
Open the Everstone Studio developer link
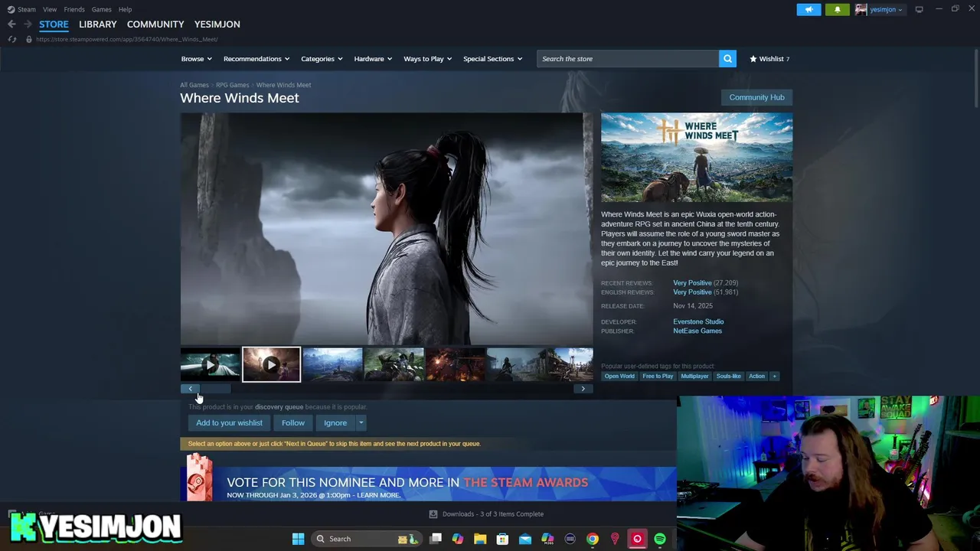[x=698, y=322]
